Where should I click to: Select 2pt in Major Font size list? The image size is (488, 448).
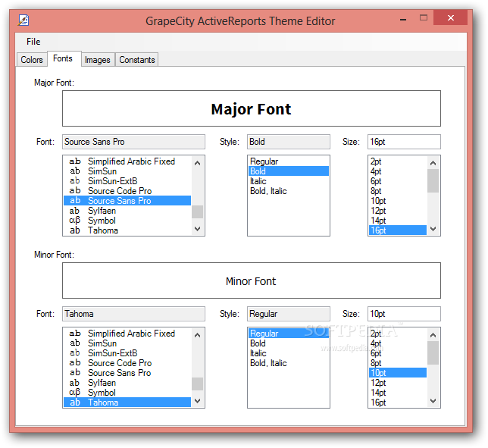point(398,161)
